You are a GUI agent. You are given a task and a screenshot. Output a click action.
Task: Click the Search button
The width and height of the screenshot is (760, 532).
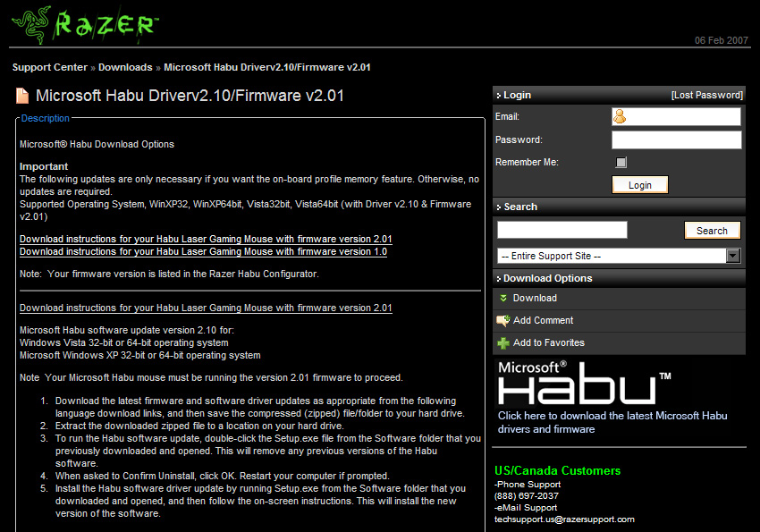pos(712,230)
